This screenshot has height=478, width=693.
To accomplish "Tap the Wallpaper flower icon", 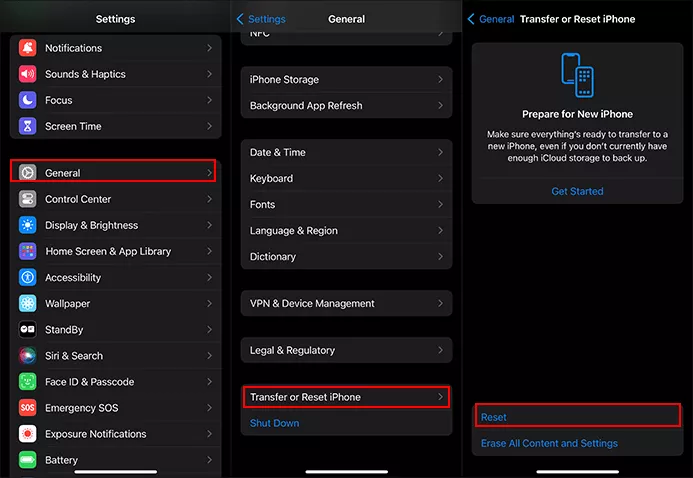I will point(27,303).
